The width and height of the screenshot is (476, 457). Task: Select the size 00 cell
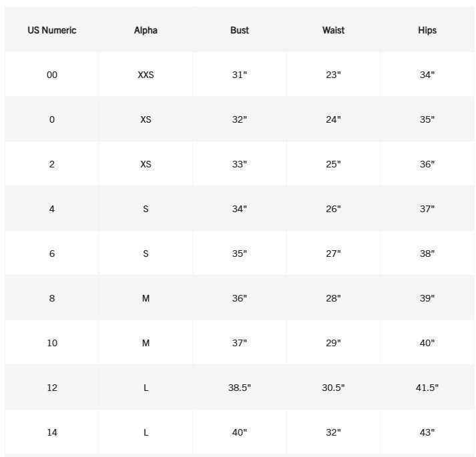coord(52,75)
